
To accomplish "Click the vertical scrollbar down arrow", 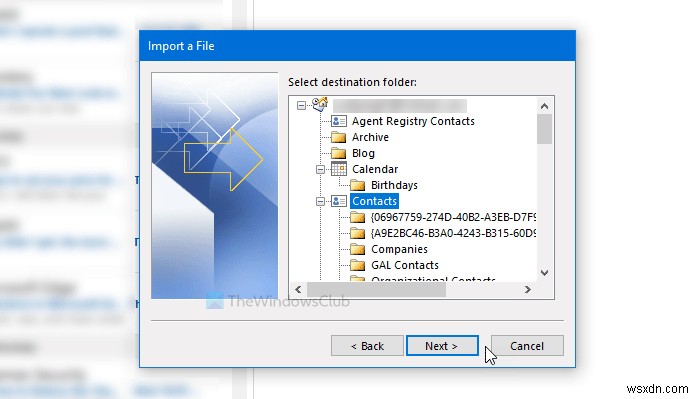I will click(x=544, y=273).
